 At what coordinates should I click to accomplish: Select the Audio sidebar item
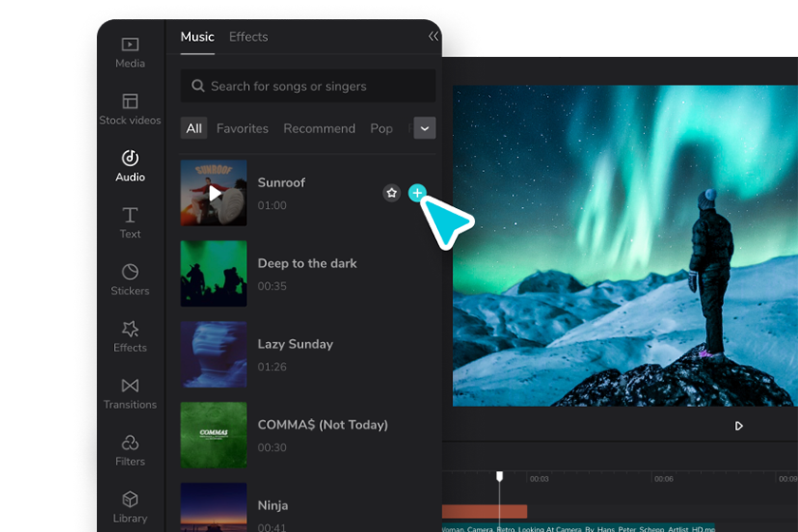[x=130, y=166]
